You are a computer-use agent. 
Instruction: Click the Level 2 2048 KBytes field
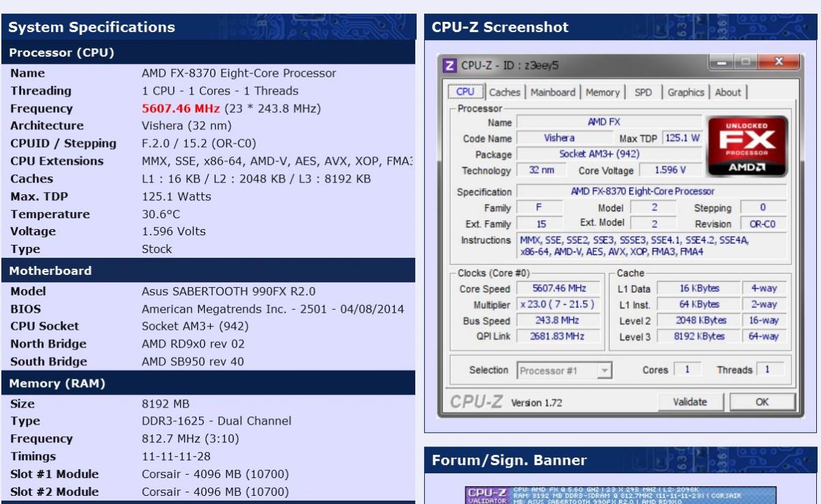[x=699, y=320]
